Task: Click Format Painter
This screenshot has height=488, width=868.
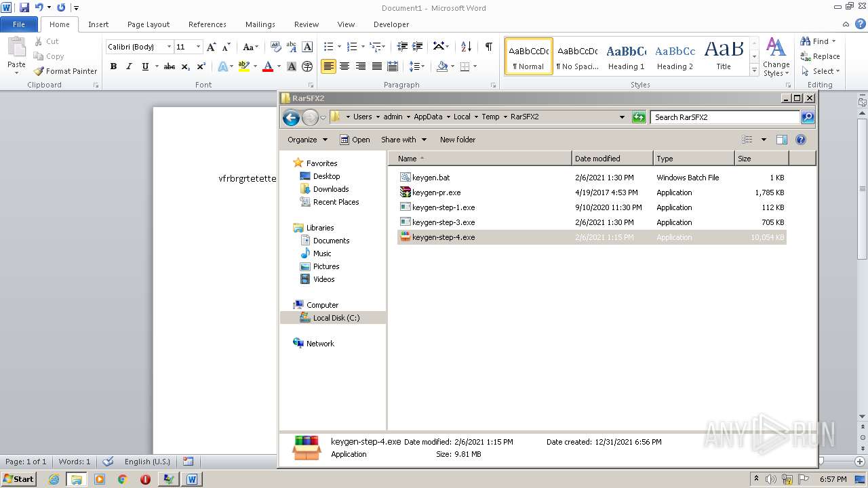Action: point(66,71)
